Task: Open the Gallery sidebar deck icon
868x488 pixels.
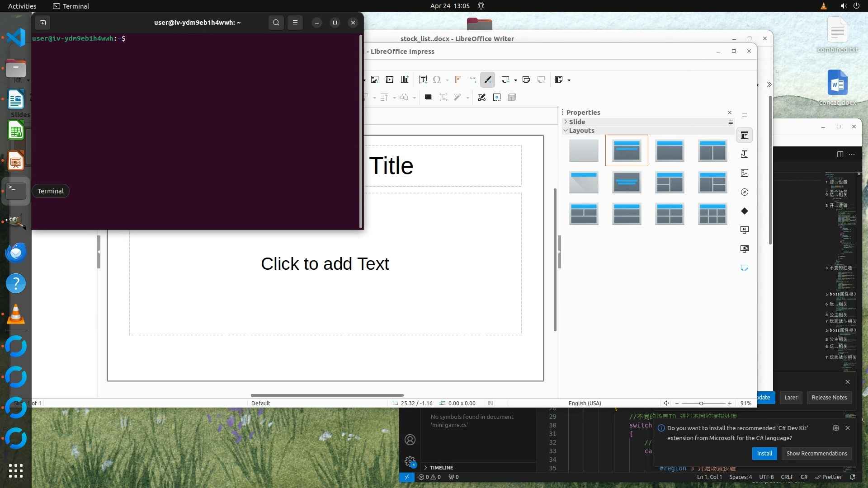Action: (x=745, y=173)
